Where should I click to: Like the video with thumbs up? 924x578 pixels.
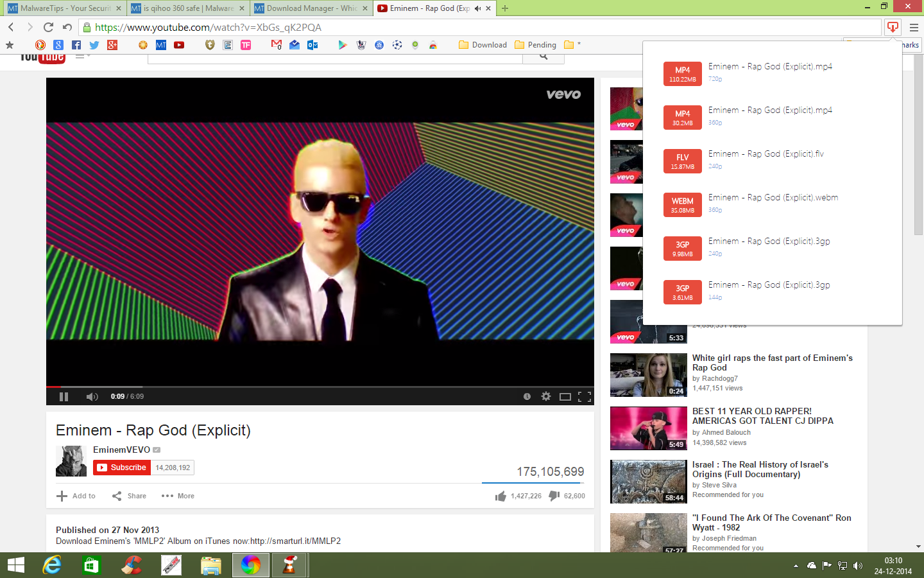click(x=501, y=496)
